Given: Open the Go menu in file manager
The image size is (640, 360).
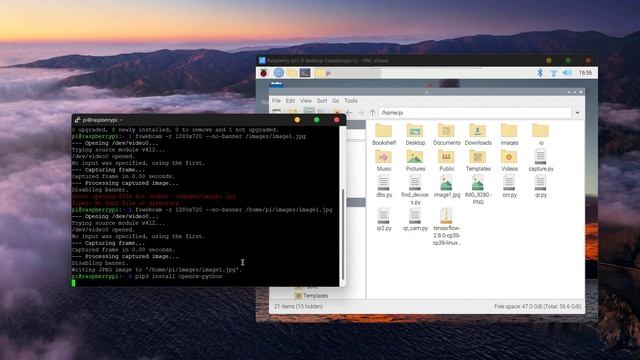Looking at the screenshot, I should (x=336, y=100).
